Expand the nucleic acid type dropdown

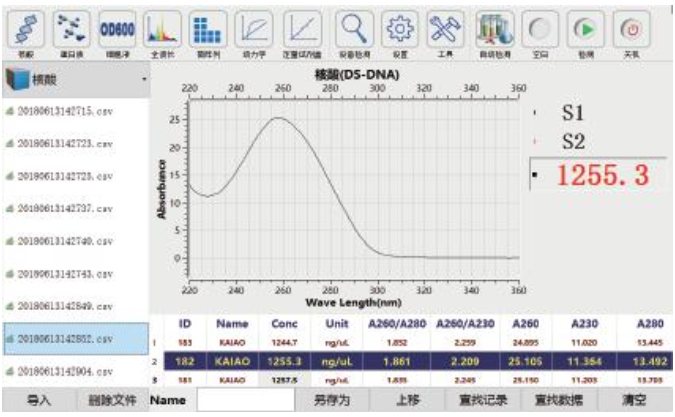(143, 78)
